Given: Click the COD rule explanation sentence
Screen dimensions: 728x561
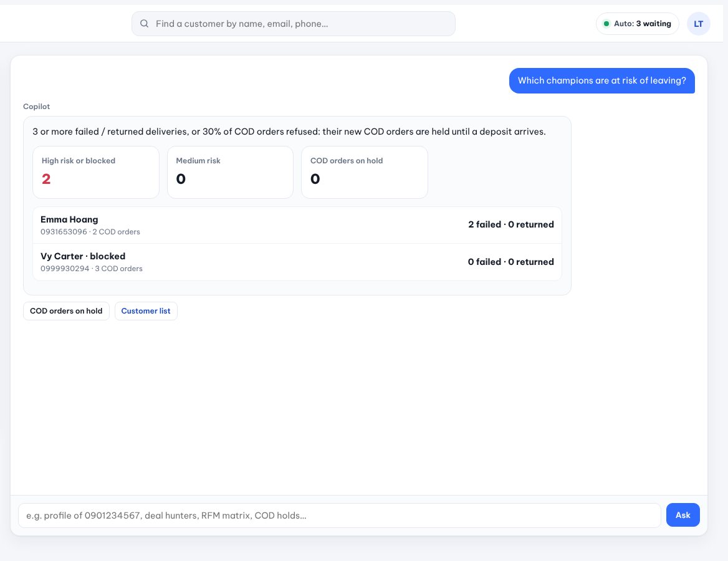Looking at the screenshot, I should 289,132.
